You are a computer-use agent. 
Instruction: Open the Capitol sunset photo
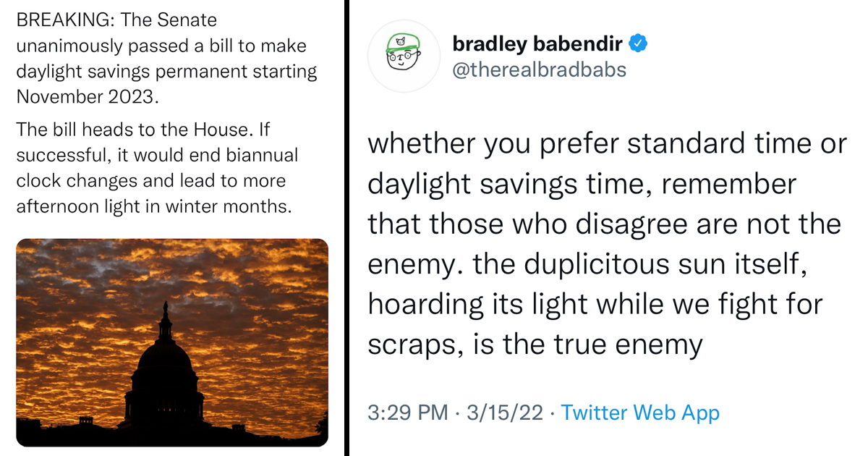(171, 342)
